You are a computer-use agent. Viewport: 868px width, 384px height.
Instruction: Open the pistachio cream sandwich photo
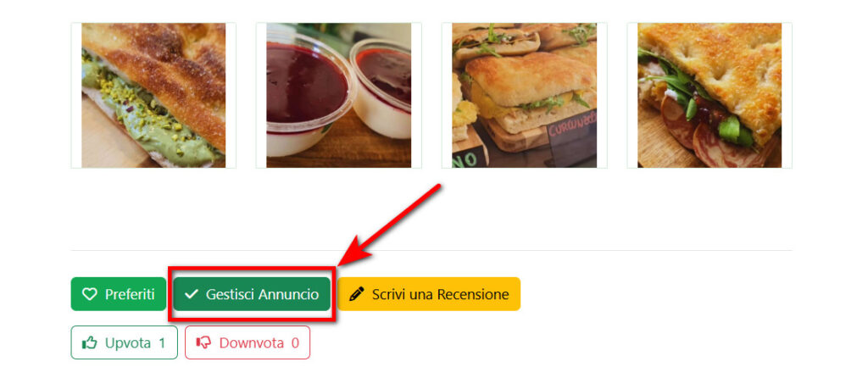pyautogui.click(x=153, y=95)
